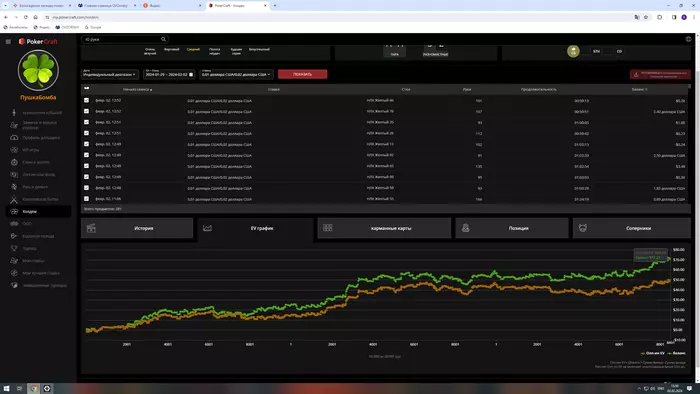Click the username ПушкаБомба
Image resolution: width=700 pixels, height=394 pixels.
[x=38, y=98]
